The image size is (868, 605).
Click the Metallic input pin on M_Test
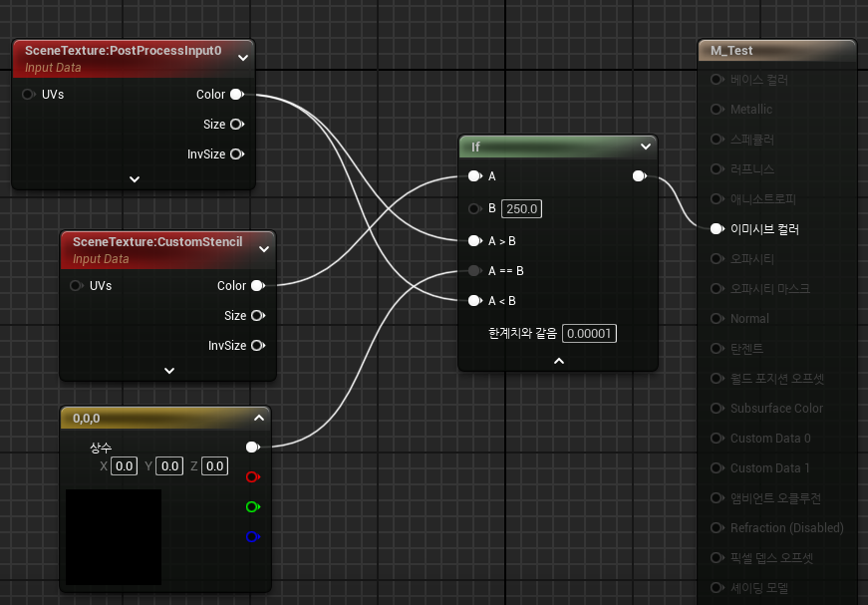tap(718, 109)
